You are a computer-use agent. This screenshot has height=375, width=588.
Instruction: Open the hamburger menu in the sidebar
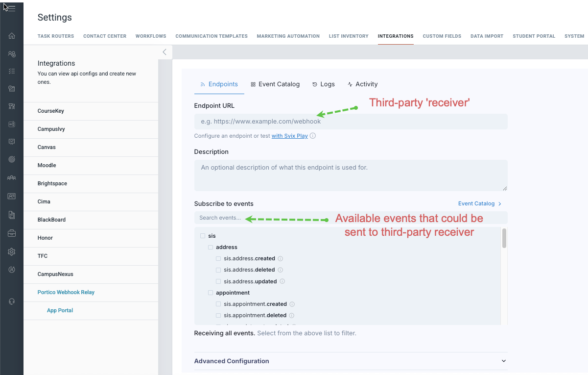coord(12,8)
